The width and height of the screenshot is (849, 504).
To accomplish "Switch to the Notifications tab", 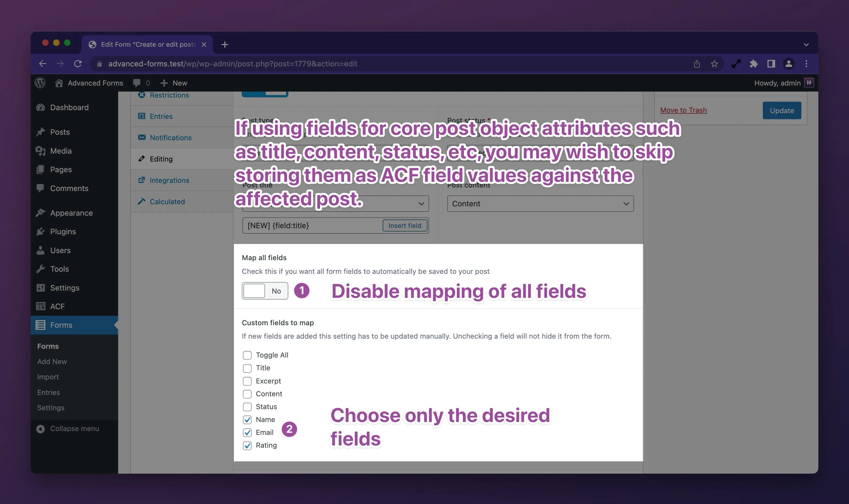I will (182, 137).
